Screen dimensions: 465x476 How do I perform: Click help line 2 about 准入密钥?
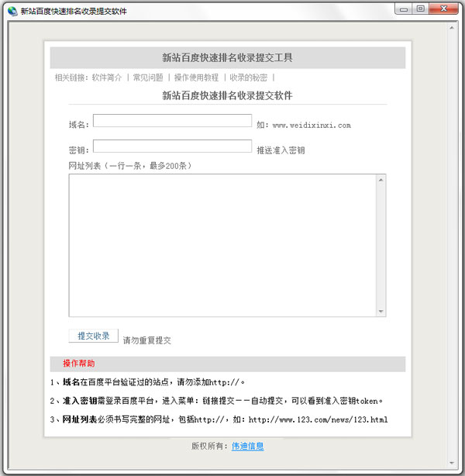pos(216,401)
